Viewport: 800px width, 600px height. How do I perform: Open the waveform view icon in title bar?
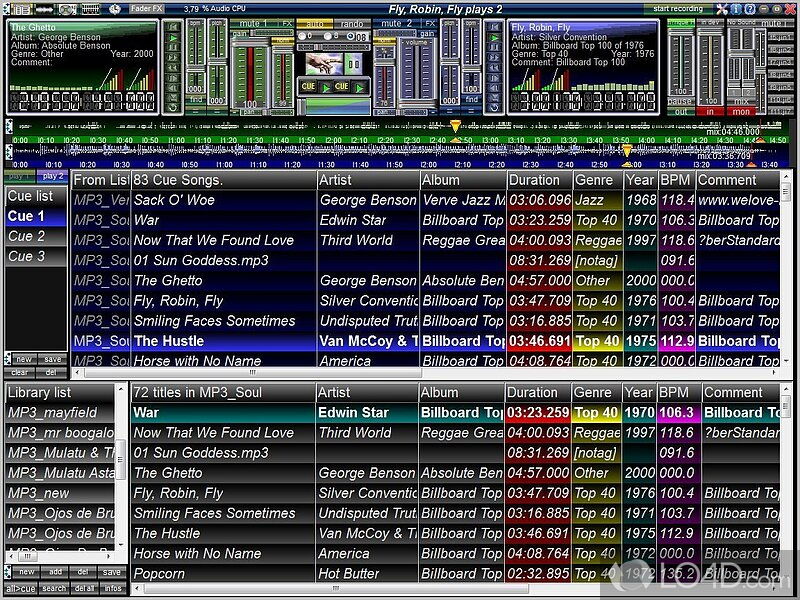[45, 9]
